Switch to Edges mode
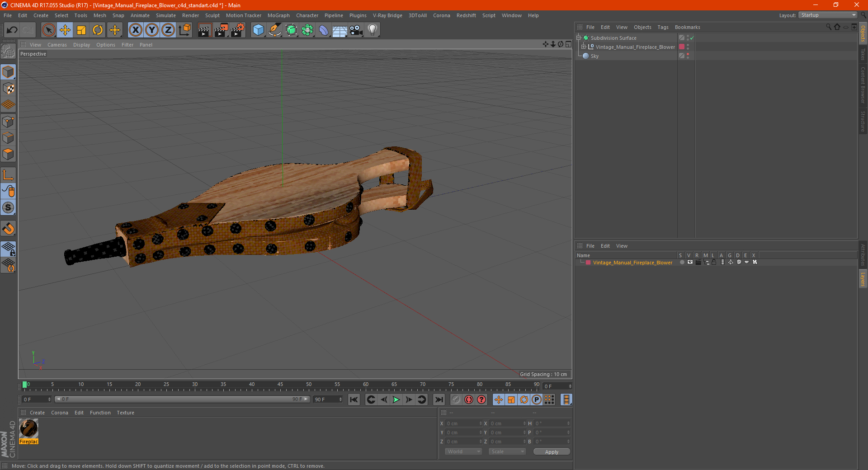Screen dimensions: 868x470 pos(8,138)
